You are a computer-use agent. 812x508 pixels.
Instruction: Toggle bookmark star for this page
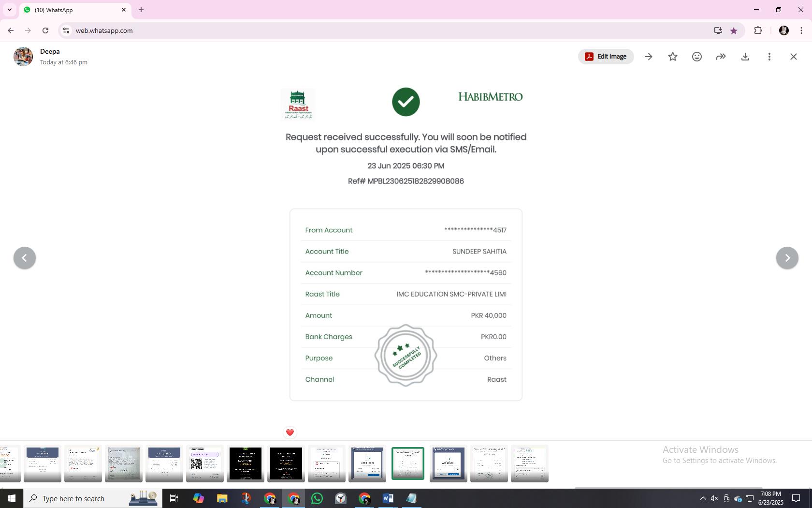(734, 30)
